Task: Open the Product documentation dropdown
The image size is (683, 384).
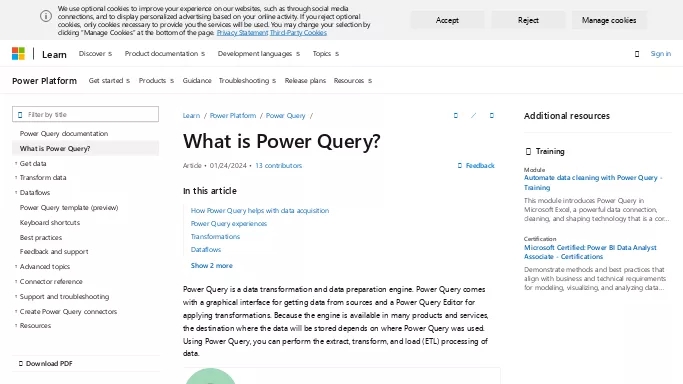Action: pos(165,54)
